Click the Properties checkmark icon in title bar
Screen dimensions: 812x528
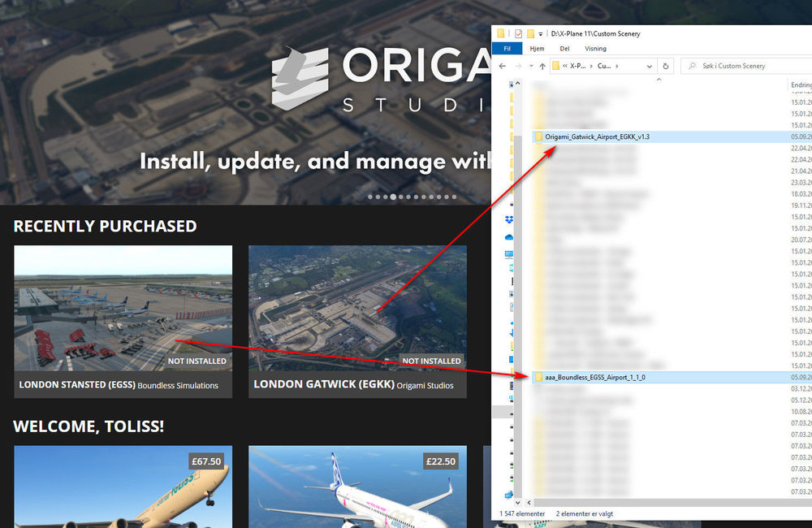[x=519, y=34]
